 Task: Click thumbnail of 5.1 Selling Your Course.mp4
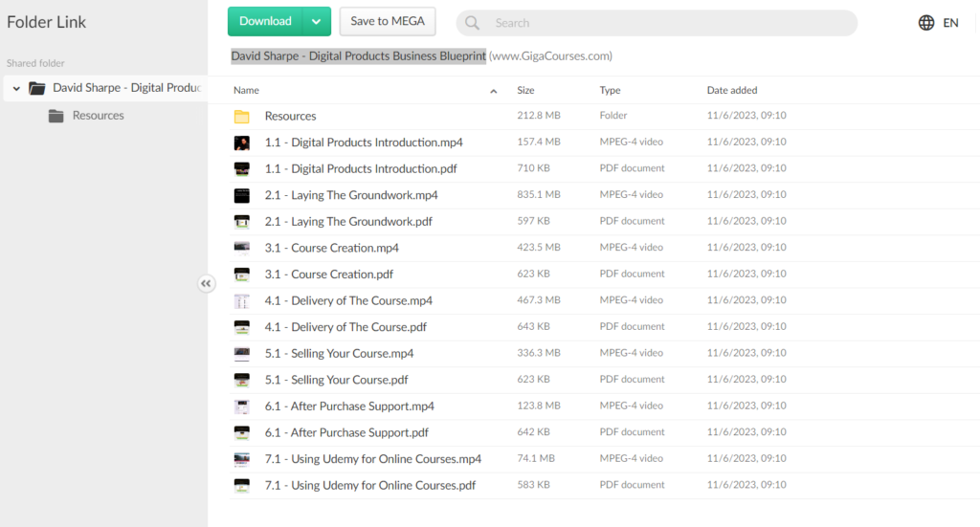242,354
